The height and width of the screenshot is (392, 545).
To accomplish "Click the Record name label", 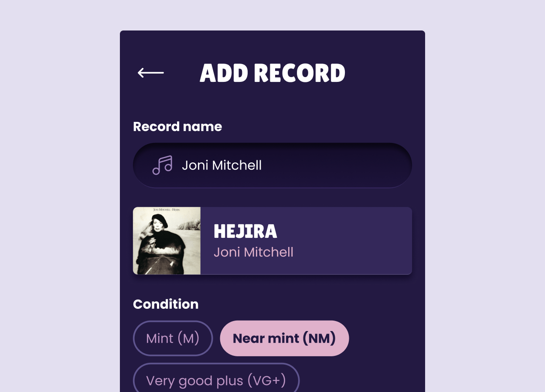I will tap(177, 127).
